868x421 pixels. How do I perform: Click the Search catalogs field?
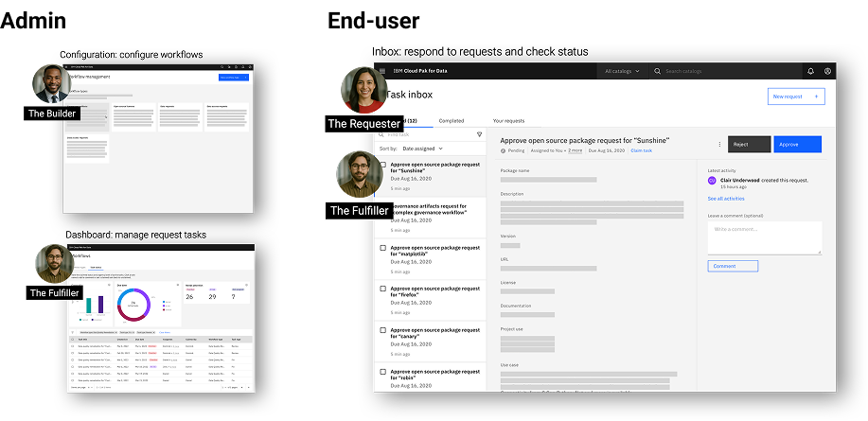pos(725,71)
